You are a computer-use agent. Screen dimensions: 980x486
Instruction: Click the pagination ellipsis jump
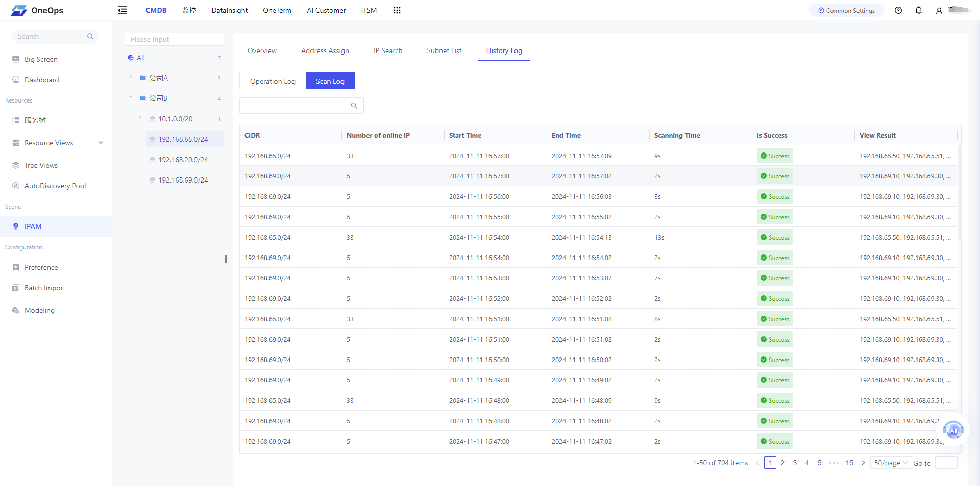pyautogui.click(x=834, y=463)
